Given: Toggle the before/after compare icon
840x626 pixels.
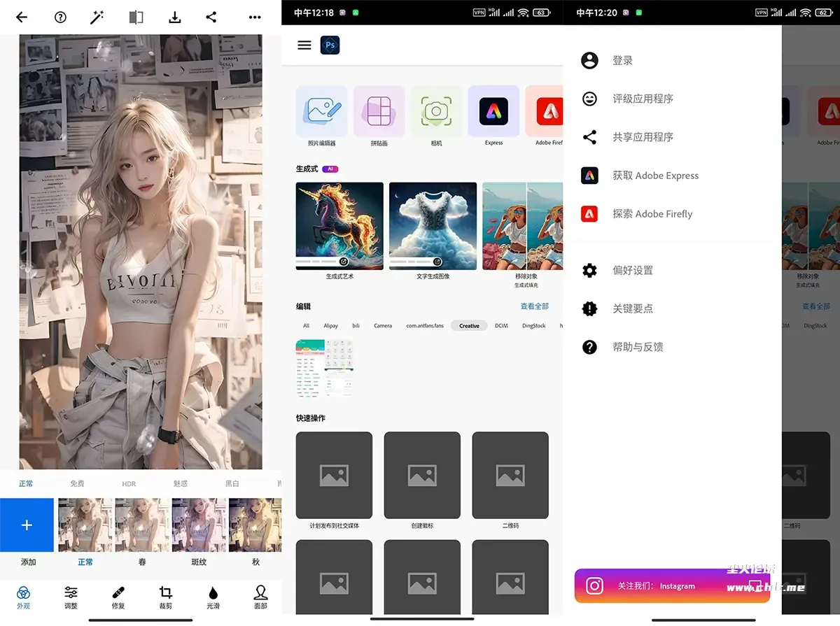Looking at the screenshot, I should pyautogui.click(x=136, y=17).
